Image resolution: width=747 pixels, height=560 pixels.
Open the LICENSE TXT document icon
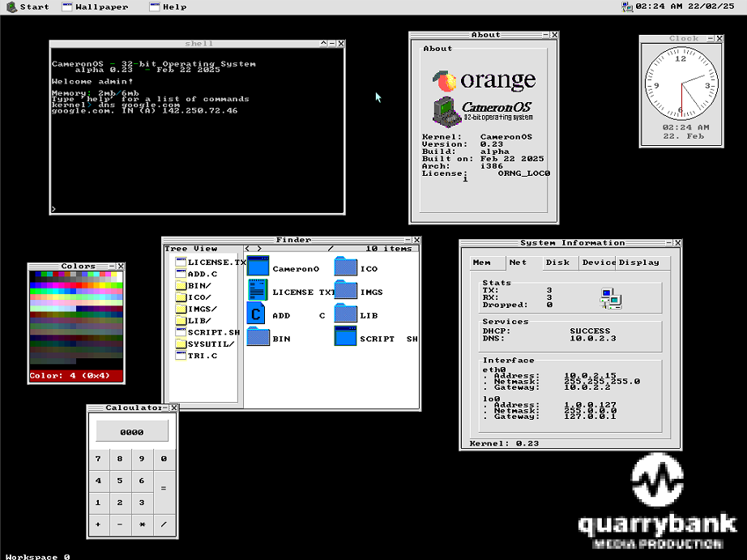pos(258,291)
